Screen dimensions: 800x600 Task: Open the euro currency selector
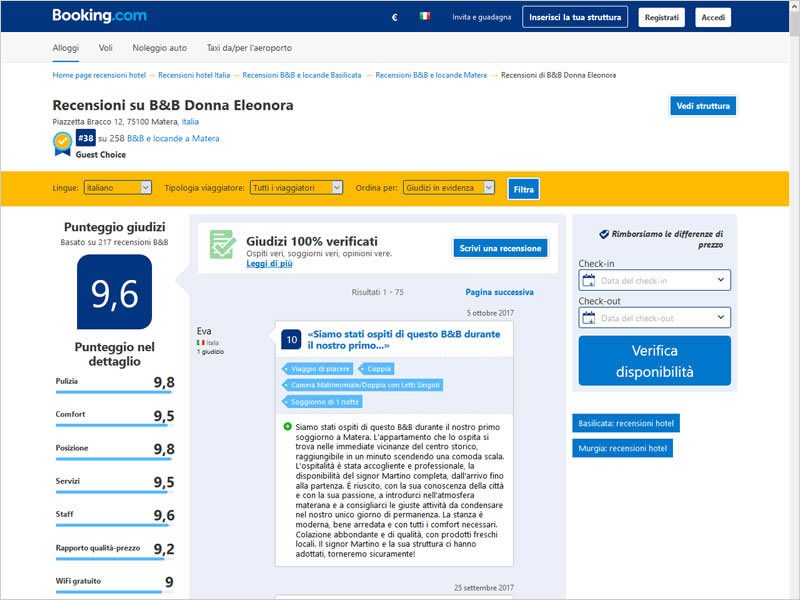coord(394,17)
